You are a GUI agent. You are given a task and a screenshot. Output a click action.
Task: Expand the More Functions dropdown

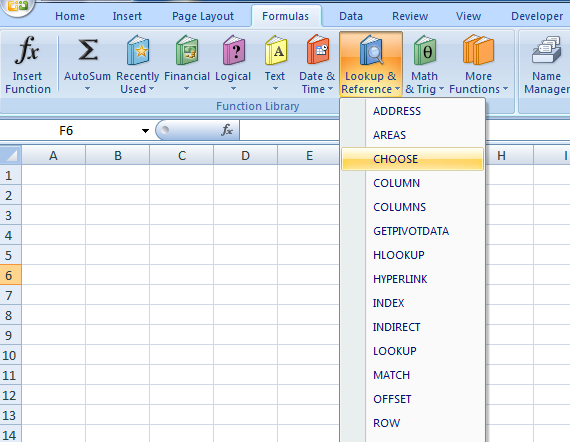coord(478,65)
